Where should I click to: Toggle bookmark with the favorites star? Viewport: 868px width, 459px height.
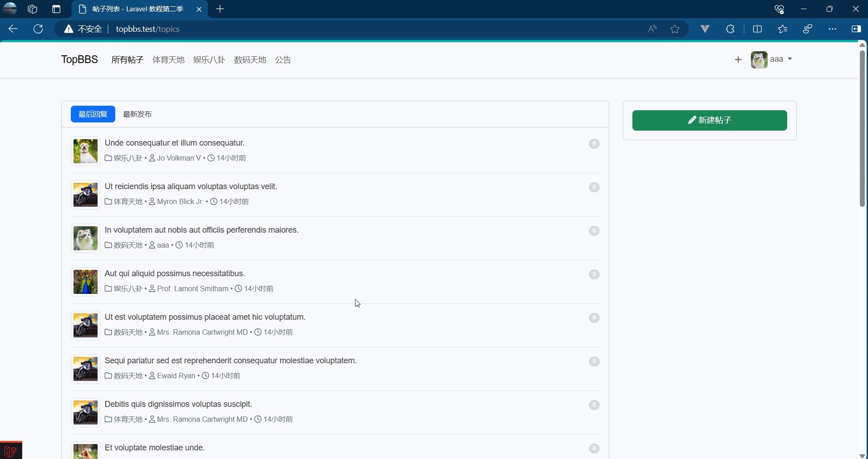tap(675, 29)
